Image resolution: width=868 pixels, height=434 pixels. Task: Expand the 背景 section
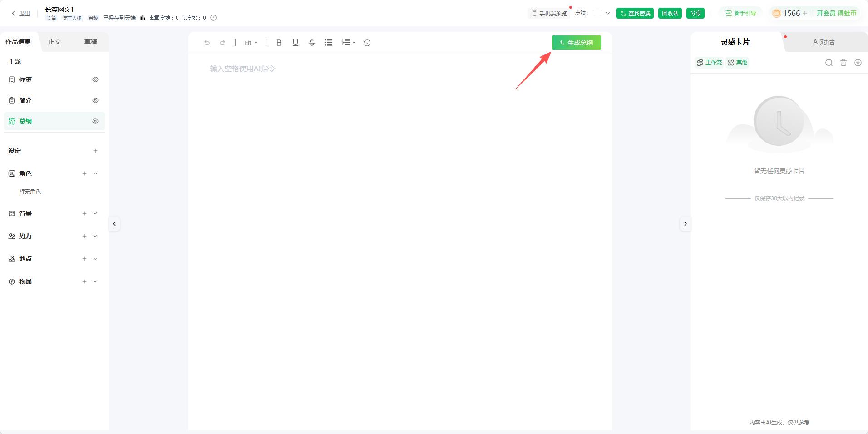pos(95,213)
